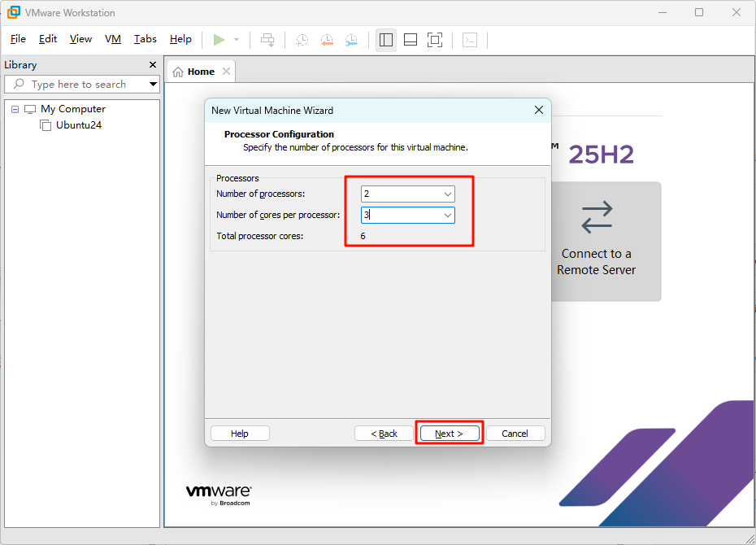
Task: Open the power options arrow beside play icon
Action: (x=237, y=40)
